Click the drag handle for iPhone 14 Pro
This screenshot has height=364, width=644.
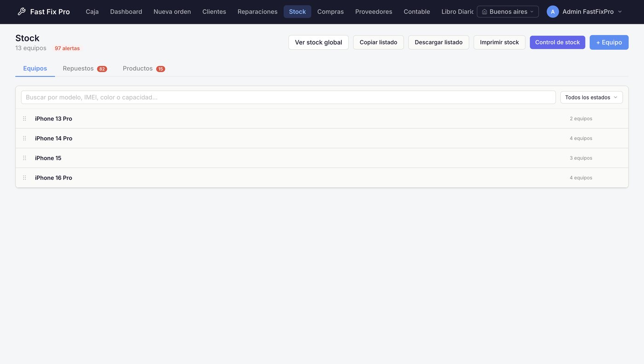tap(24, 139)
